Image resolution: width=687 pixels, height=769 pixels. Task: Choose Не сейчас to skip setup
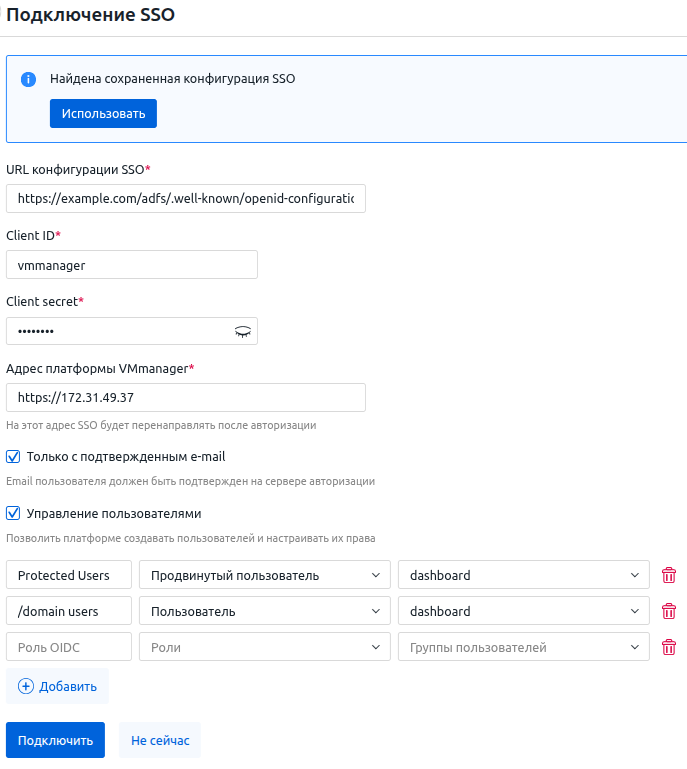tap(160, 740)
